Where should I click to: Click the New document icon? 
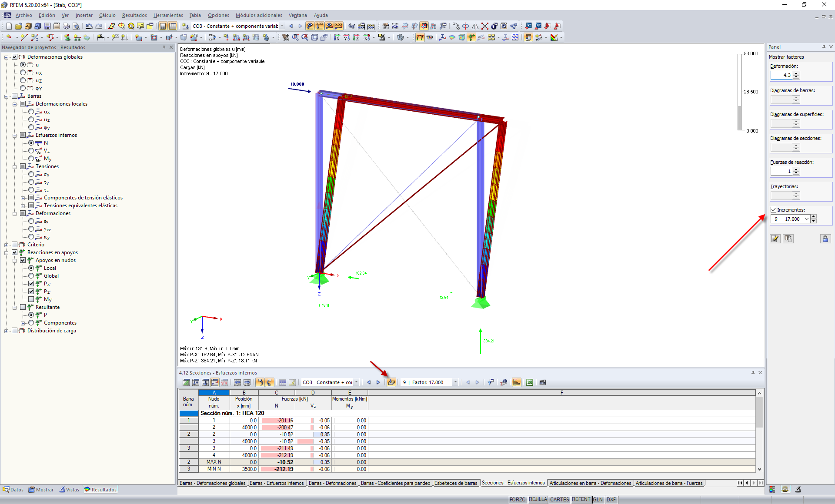tap(9, 26)
